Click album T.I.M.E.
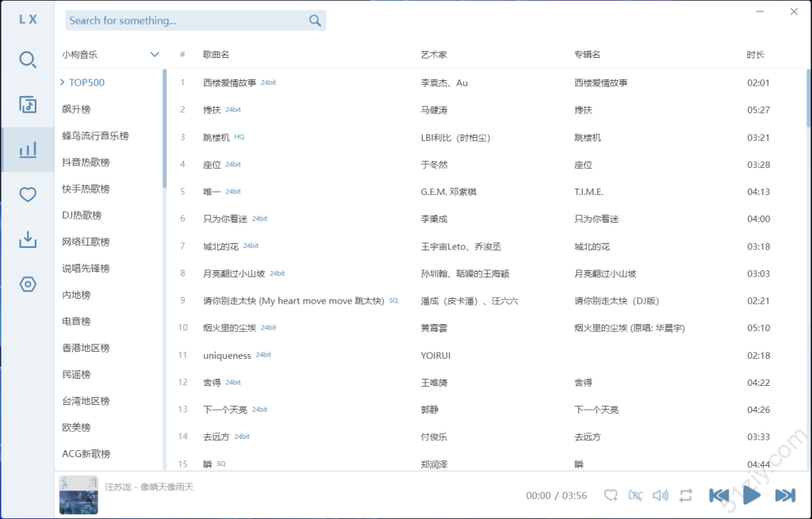 coord(589,192)
